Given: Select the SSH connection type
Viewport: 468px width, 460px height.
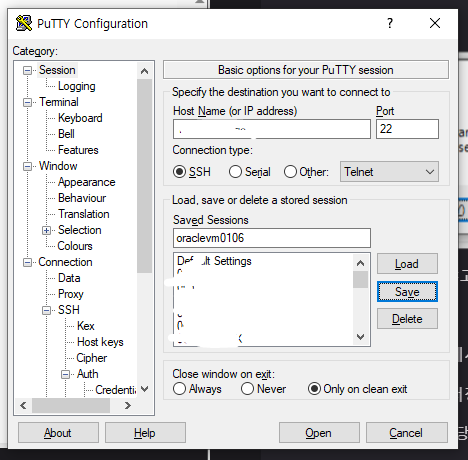Looking at the screenshot, I should [192, 172].
